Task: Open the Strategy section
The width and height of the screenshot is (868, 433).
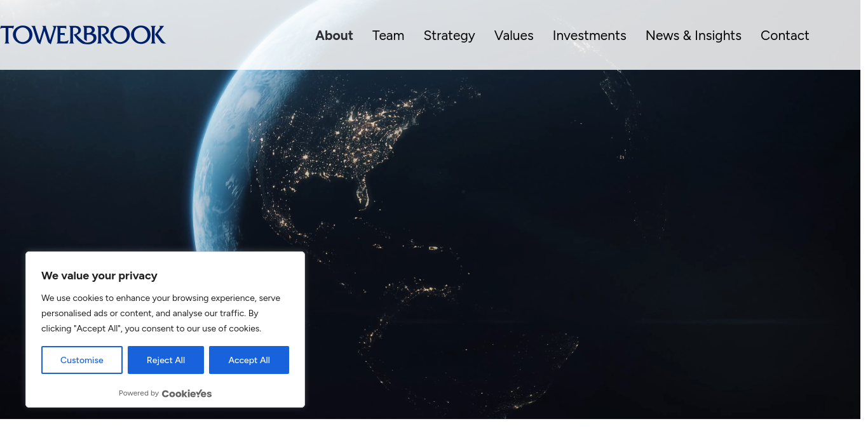Action: [x=449, y=36]
